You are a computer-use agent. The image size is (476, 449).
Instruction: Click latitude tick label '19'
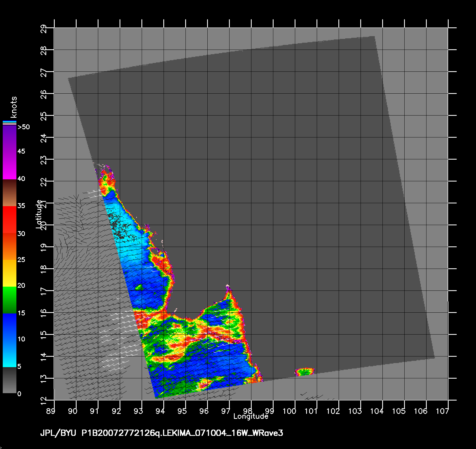(x=43, y=248)
